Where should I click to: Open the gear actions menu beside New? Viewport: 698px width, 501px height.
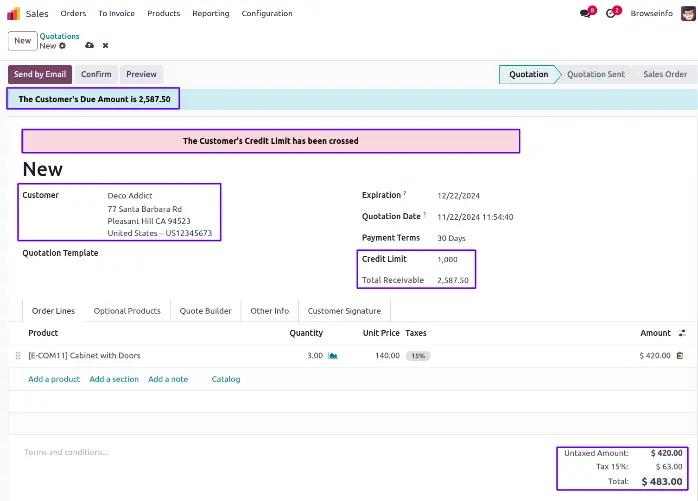[x=63, y=46]
